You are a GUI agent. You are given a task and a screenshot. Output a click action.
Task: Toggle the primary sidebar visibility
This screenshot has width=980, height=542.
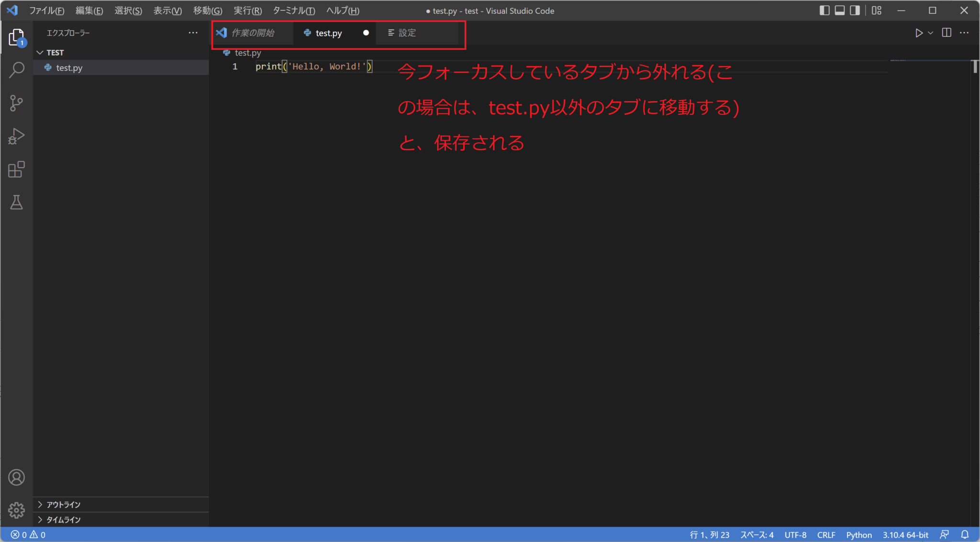click(x=825, y=10)
